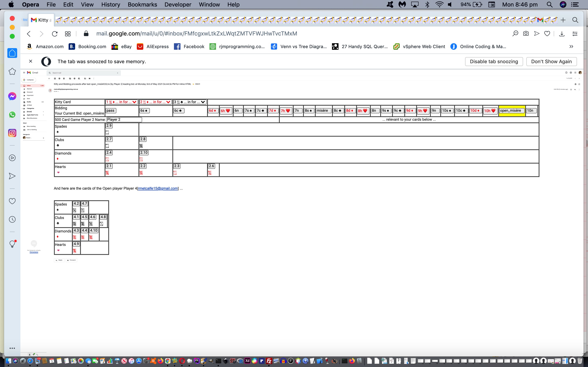Click the Bookmark this tab icon
This screenshot has width=588, height=367.
pos(547,34)
